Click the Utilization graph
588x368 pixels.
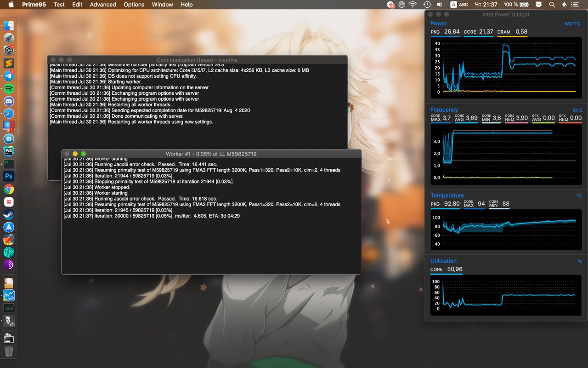tap(506, 295)
